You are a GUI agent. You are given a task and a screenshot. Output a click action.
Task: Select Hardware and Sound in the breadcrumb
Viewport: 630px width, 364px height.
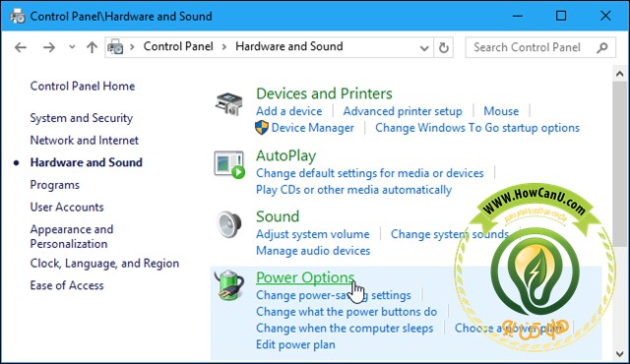coord(289,46)
